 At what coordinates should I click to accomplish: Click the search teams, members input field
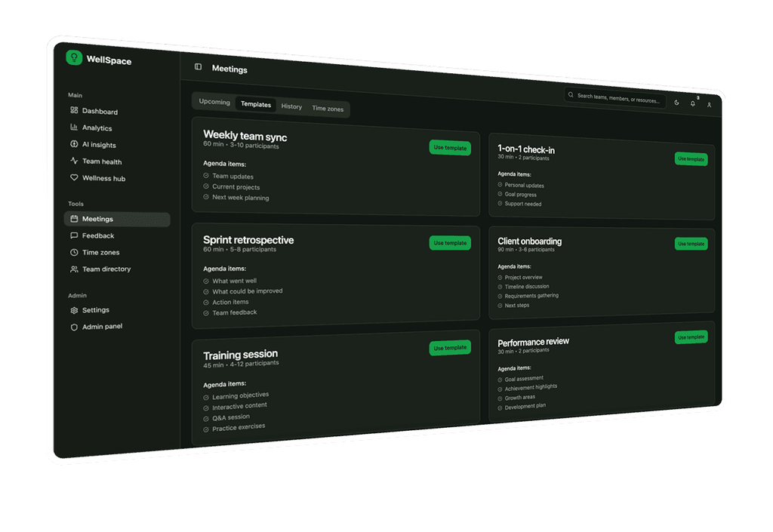614,98
